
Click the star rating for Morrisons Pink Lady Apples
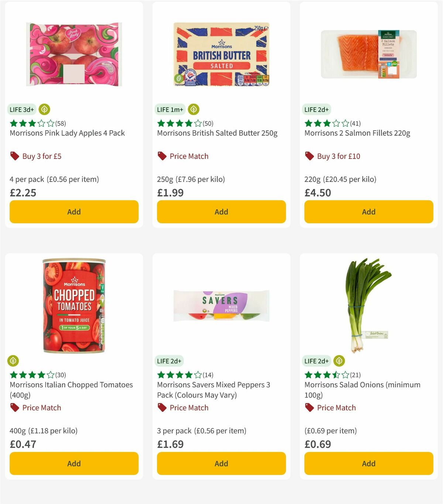click(x=30, y=123)
